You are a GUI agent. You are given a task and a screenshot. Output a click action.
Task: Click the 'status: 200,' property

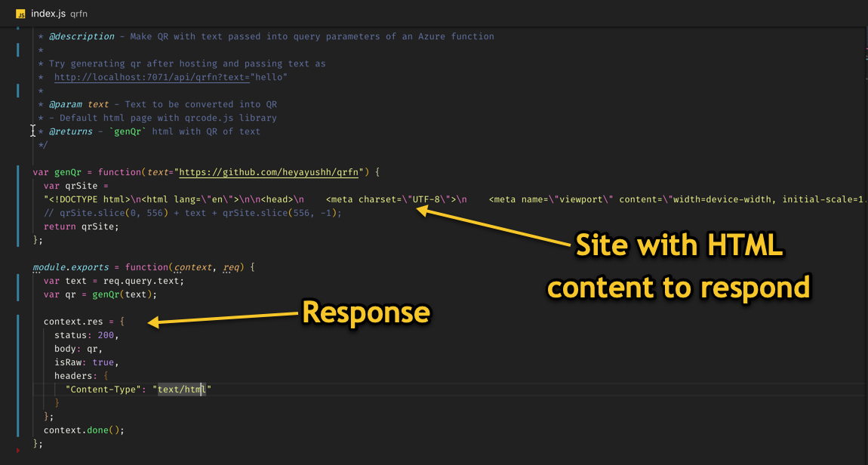(86, 335)
